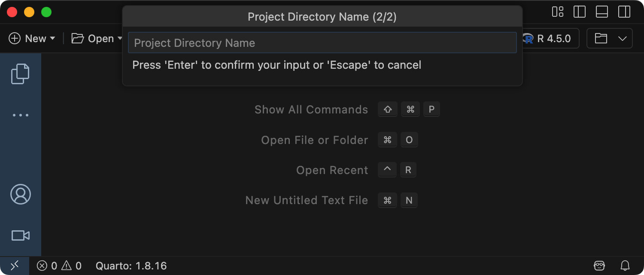Show additional views via ellipsis icon
The image size is (644, 275).
coord(20,115)
